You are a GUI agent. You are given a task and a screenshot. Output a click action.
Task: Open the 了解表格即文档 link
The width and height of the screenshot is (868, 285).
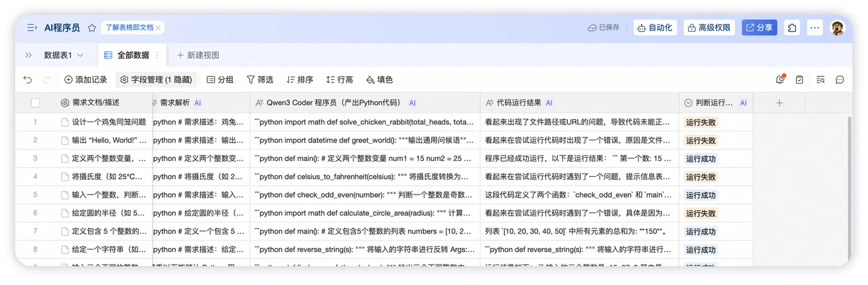click(x=129, y=28)
